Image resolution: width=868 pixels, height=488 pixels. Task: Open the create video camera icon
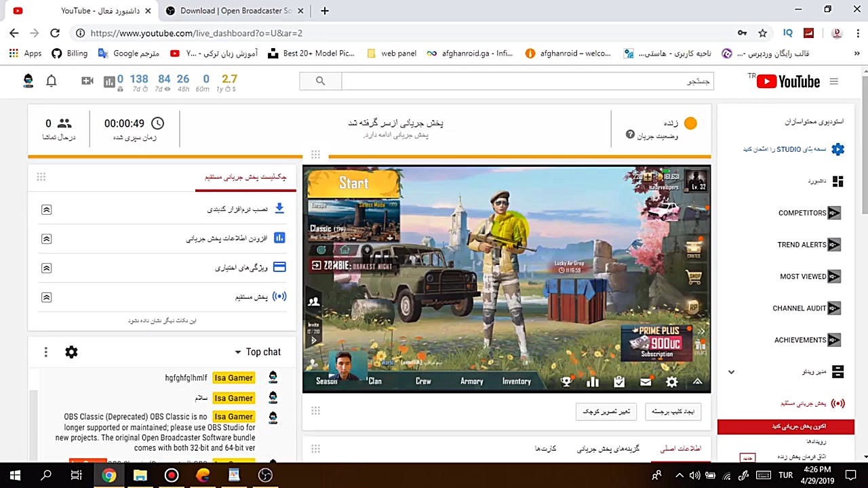[87, 81]
